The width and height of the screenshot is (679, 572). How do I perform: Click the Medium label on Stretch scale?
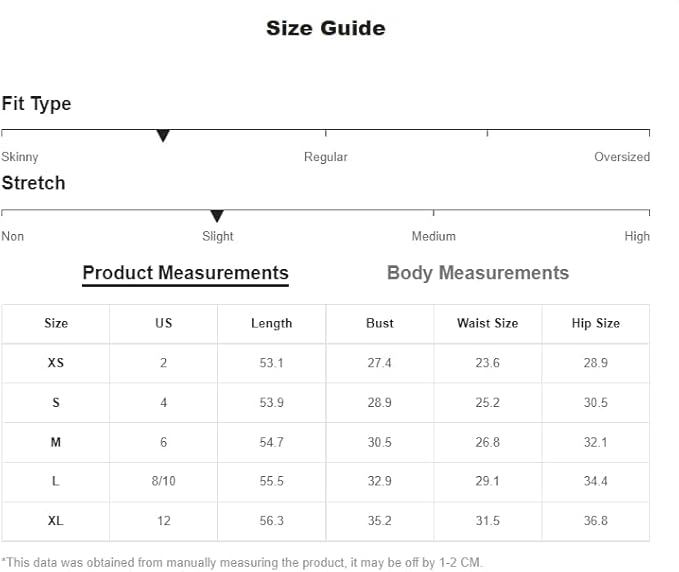click(x=433, y=236)
